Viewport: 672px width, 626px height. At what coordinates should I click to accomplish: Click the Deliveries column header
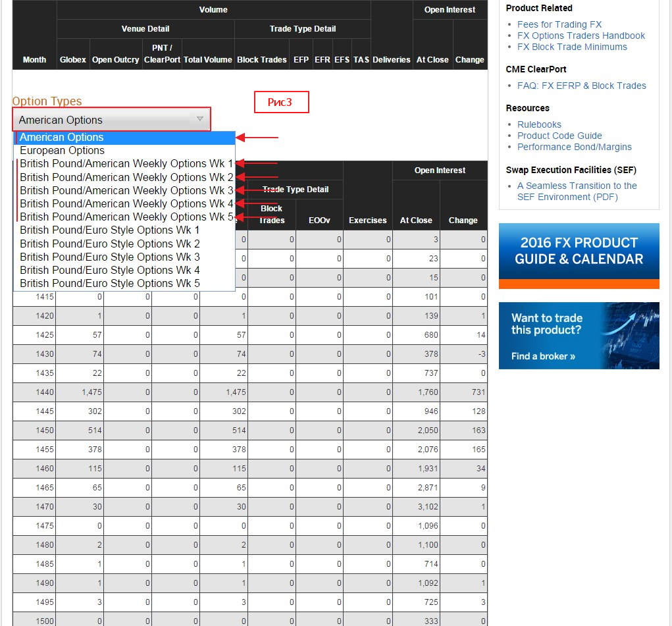point(391,60)
